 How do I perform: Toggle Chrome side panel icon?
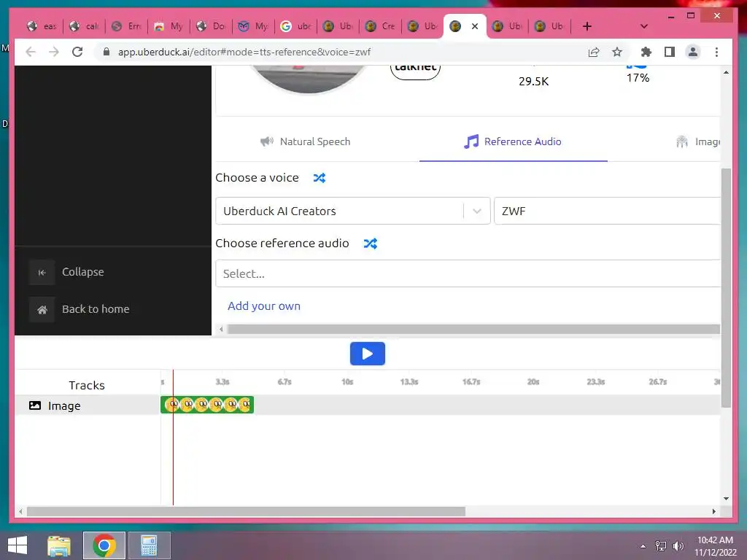pos(670,52)
